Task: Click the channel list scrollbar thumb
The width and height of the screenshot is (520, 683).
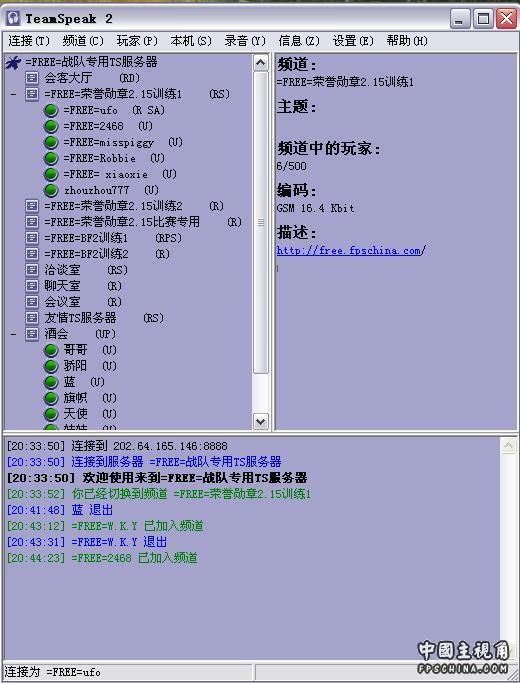Action: pos(260,222)
